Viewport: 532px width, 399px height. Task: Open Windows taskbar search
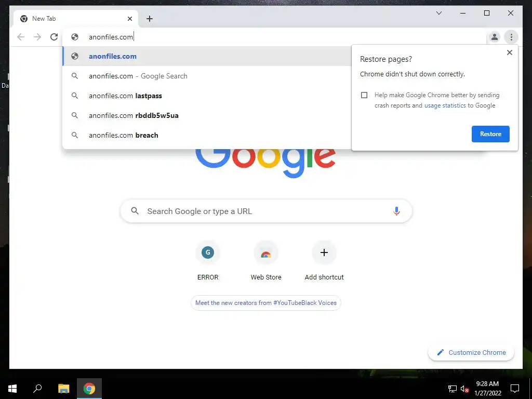pyautogui.click(x=37, y=389)
